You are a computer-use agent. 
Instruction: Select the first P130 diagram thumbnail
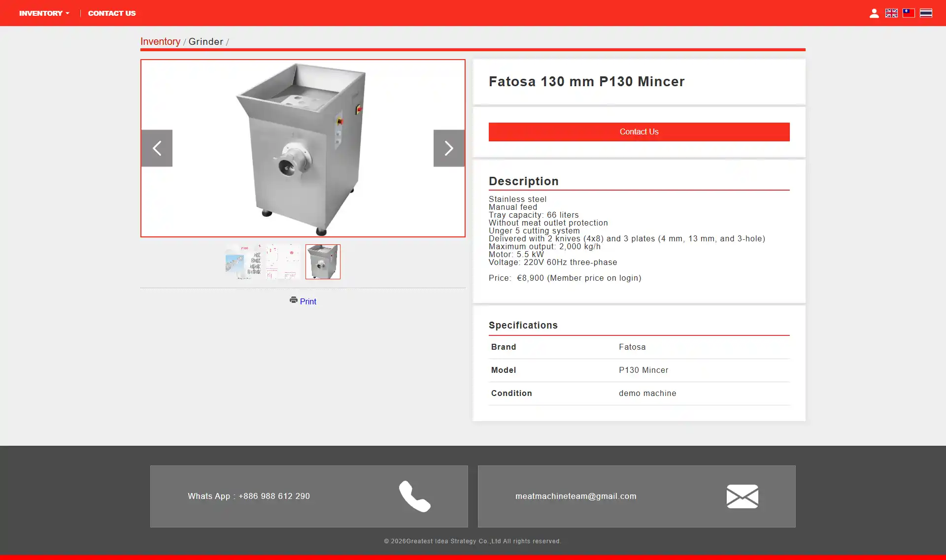244,262
